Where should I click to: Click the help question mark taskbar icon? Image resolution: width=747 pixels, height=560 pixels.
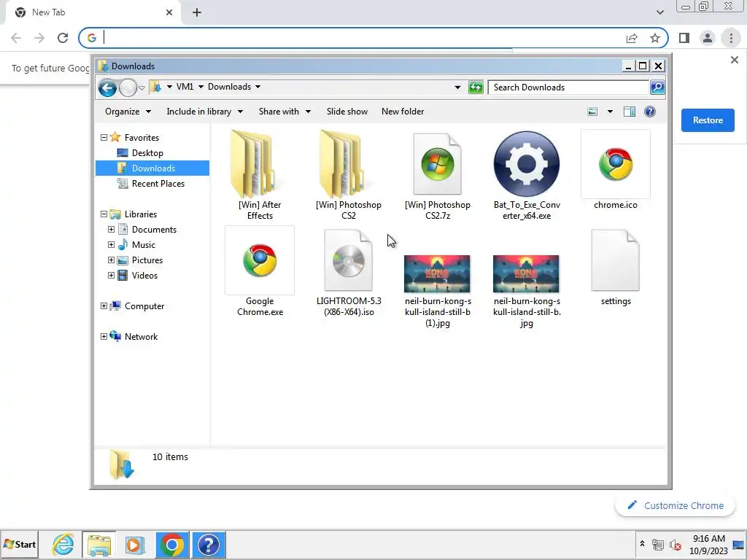(x=208, y=544)
